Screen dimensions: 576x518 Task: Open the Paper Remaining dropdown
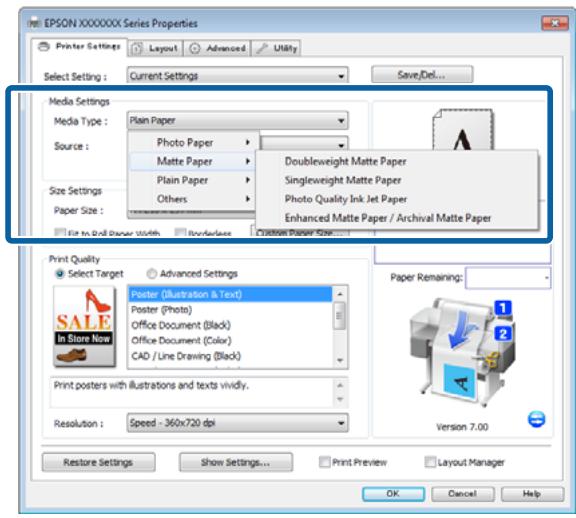[x=508, y=278]
